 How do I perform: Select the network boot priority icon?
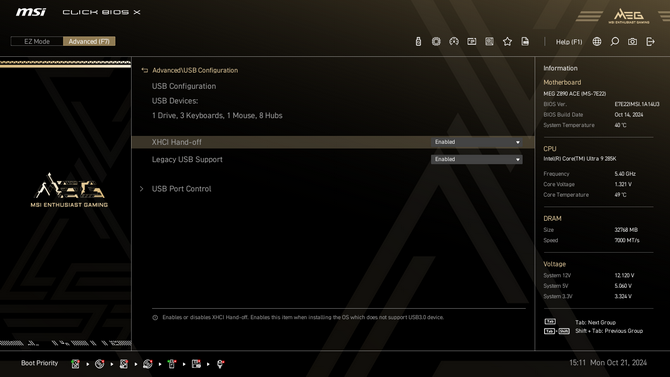click(220, 364)
